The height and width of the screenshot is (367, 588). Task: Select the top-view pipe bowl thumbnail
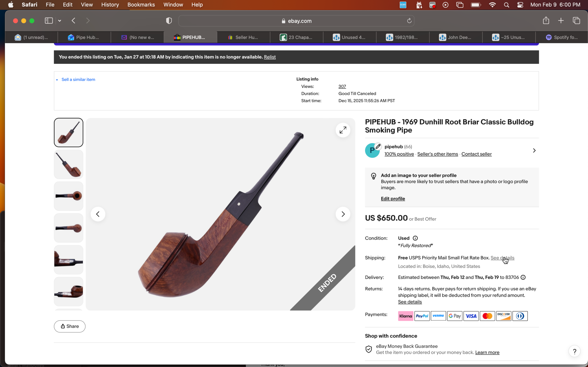tap(68, 196)
